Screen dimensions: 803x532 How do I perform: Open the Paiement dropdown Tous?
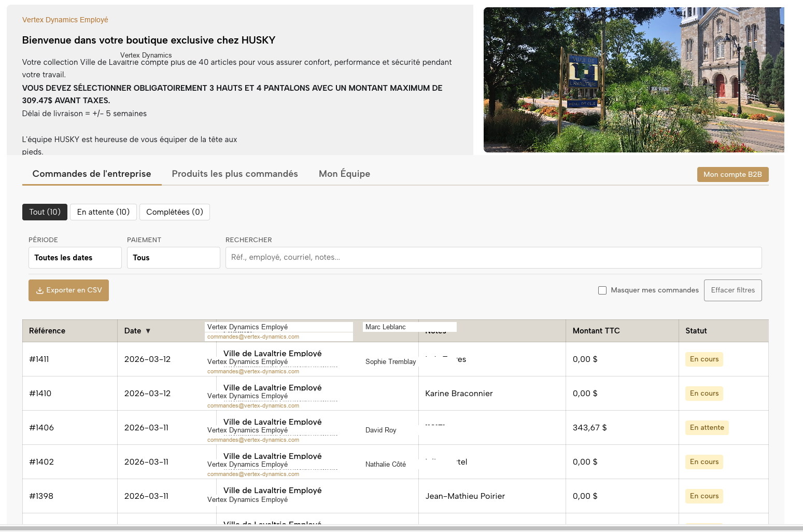(x=174, y=258)
